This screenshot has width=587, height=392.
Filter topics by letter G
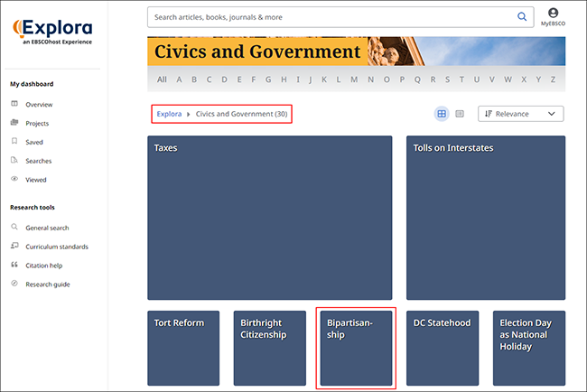tap(268, 79)
